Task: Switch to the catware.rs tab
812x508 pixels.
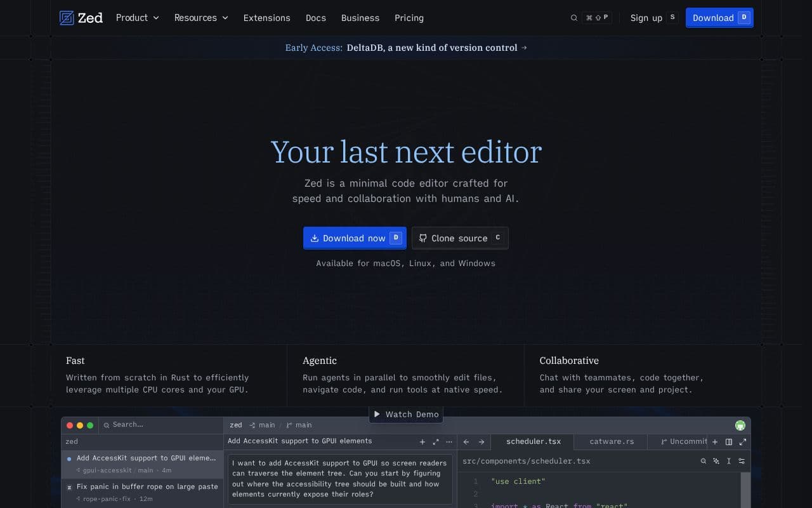Action: point(612,441)
